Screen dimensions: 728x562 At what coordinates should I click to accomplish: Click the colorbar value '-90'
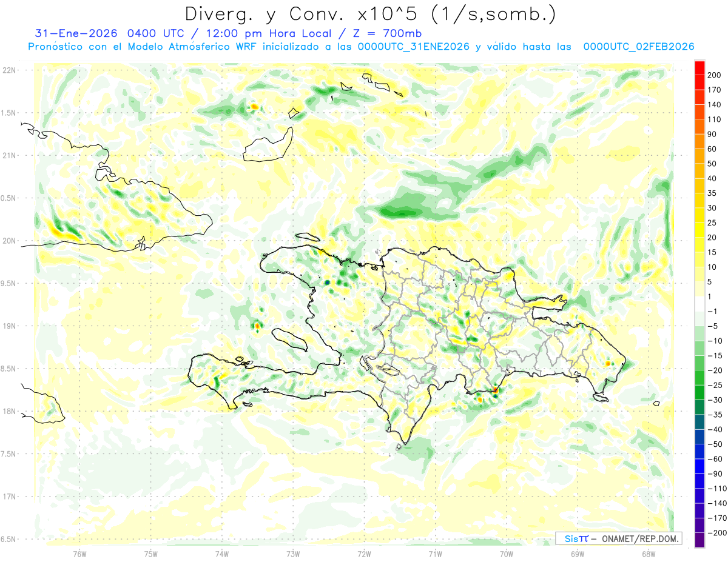click(715, 473)
